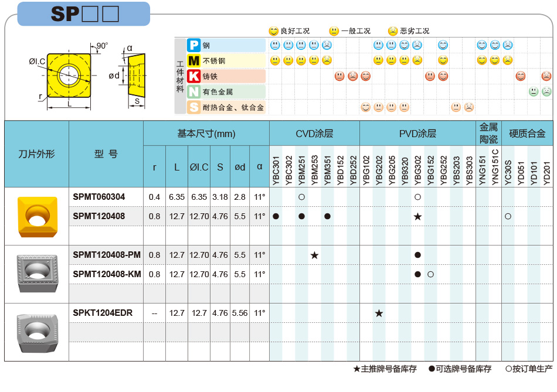Click the YBS303 grade column header
The image size is (557, 392).
coord(469,171)
